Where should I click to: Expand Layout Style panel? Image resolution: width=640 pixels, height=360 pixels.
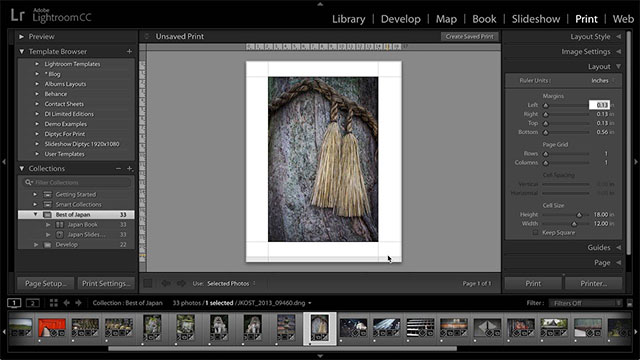click(x=619, y=37)
